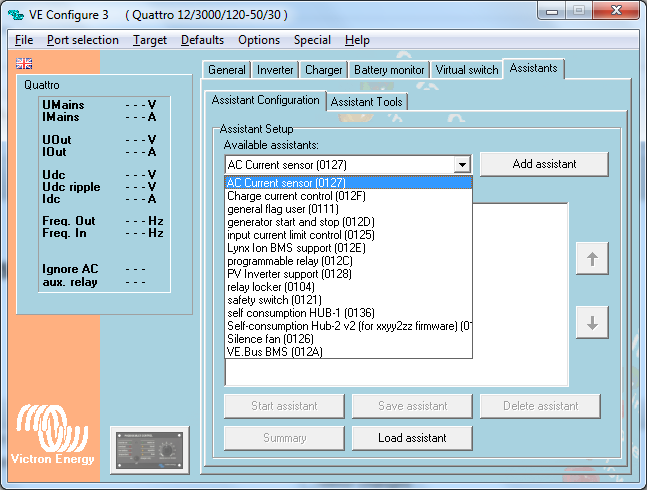
Task: Open the Help menu
Action: tap(357, 40)
